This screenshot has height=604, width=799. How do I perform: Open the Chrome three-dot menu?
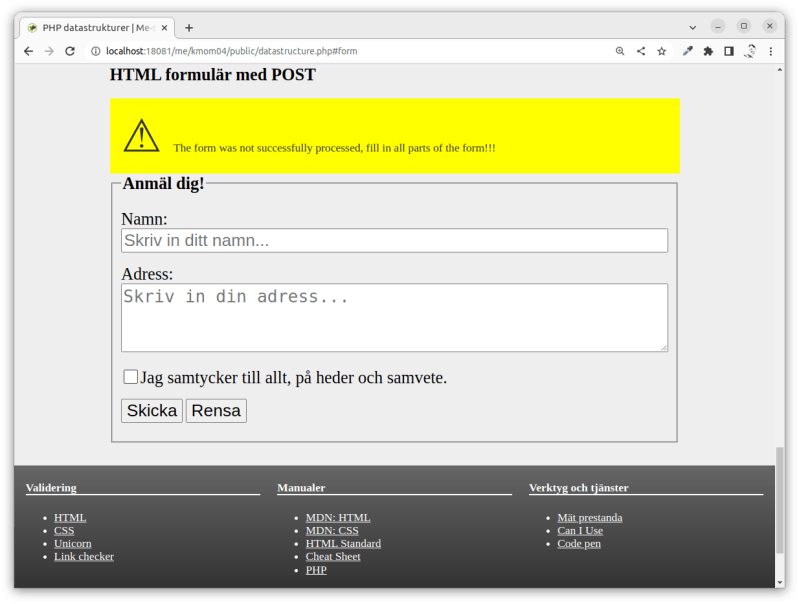click(x=770, y=51)
